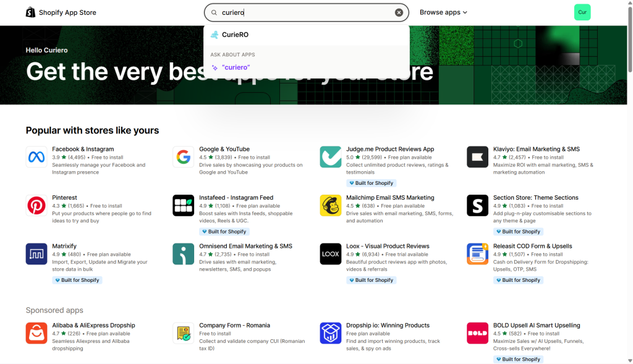Ask about apps for "curiero"
This screenshot has width=633, height=364.
[307, 67]
